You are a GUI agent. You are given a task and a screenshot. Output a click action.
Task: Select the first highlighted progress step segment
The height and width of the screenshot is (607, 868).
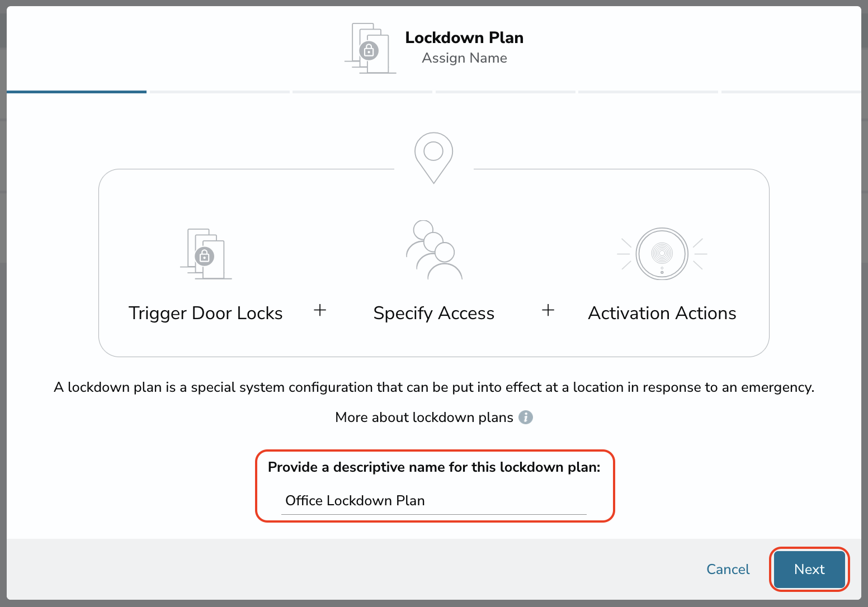point(77,92)
